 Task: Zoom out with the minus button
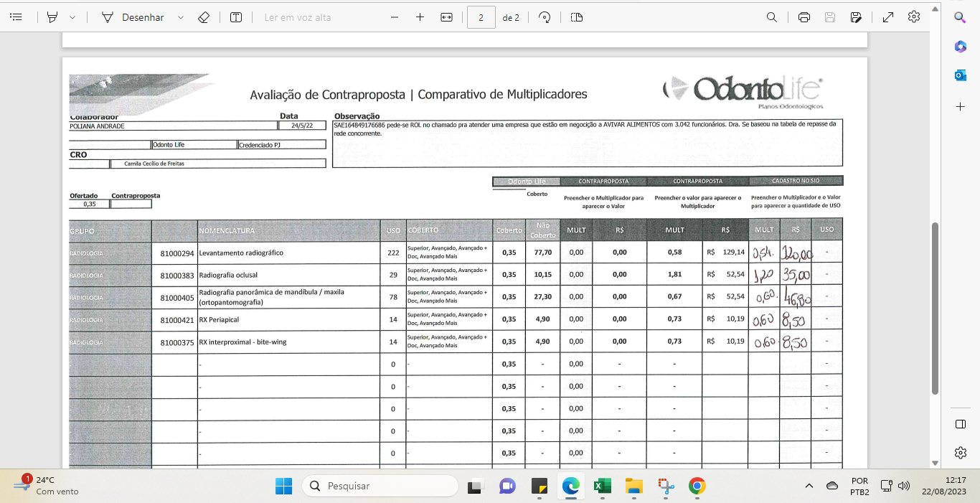click(x=394, y=17)
